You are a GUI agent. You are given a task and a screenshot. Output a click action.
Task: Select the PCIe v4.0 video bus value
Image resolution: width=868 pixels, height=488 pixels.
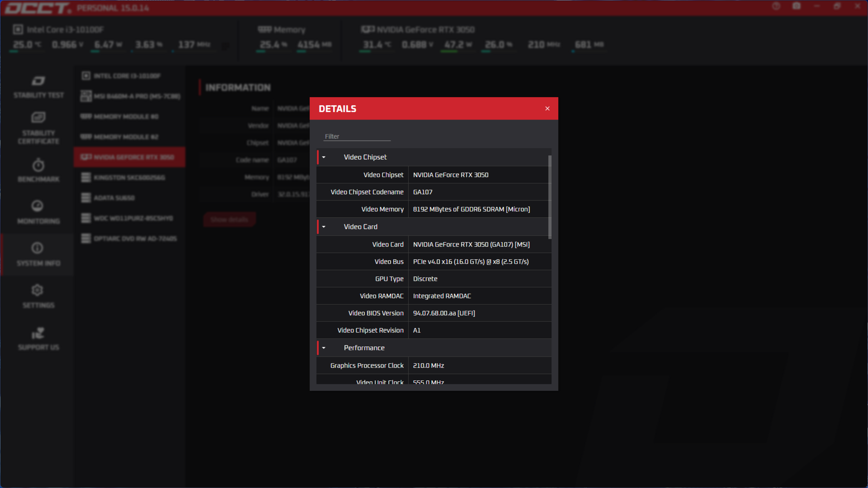(x=471, y=262)
